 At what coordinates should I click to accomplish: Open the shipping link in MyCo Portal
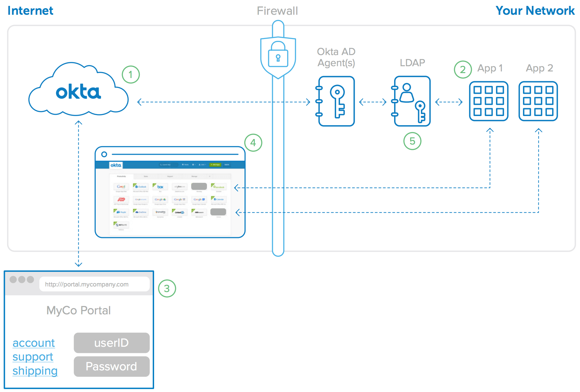pyautogui.click(x=35, y=371)
